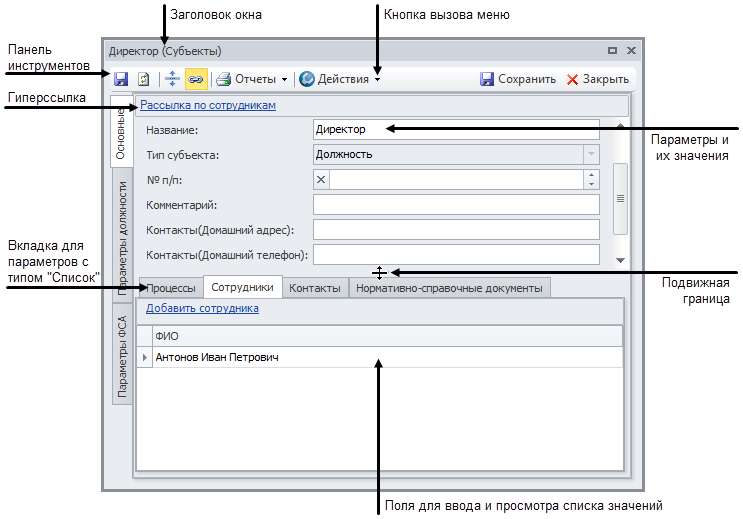The width and height of the screenshot is (743, 519).
Task: Close the Директор (Субъекты) window
Action: click(x=631, y=50)
